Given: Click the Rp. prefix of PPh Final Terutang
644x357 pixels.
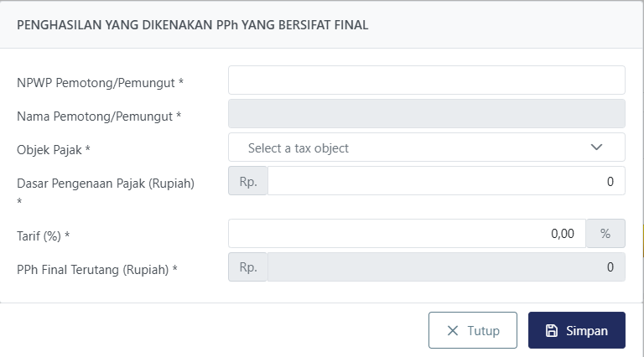Looking at the screenshot, I should (x=247, y=267).
